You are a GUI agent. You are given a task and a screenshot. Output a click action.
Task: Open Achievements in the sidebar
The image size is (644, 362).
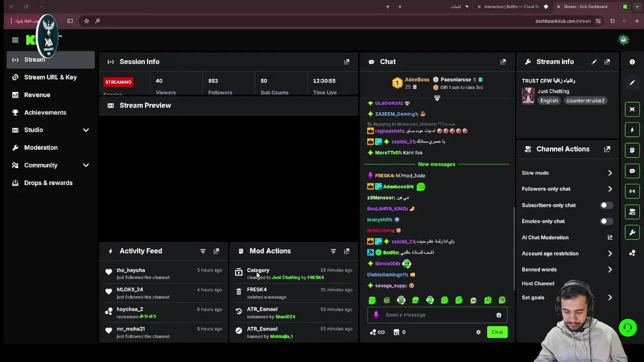[x=51, y=113]
